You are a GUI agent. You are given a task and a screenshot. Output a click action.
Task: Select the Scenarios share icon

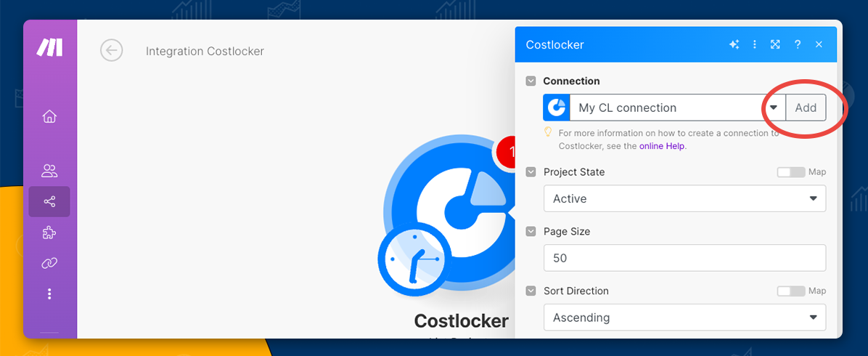49,202
